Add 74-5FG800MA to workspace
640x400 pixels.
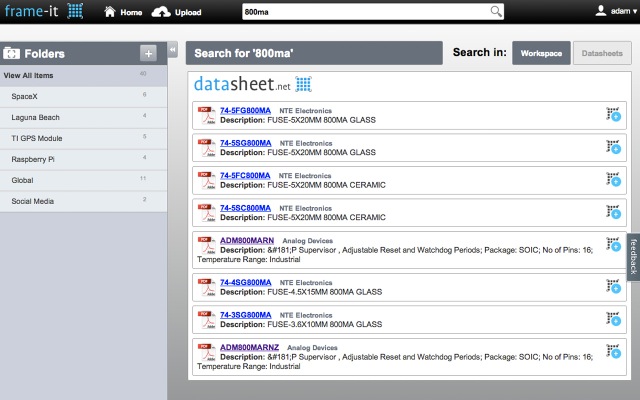[613, 114]
